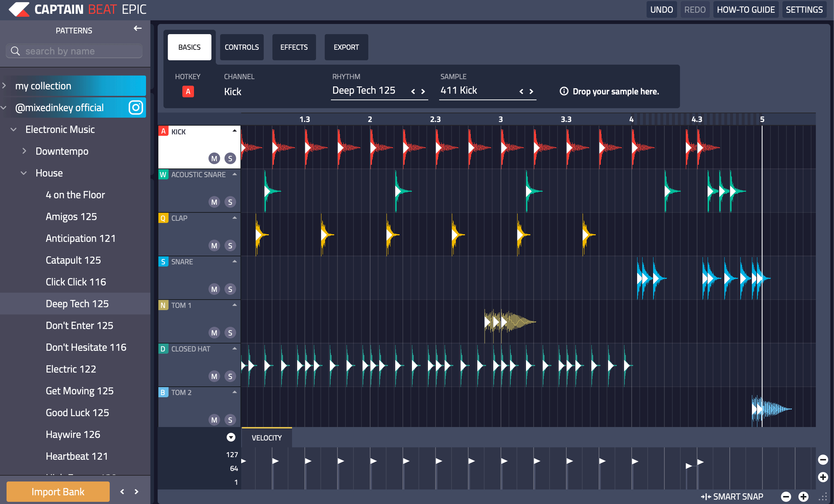Click Kick track A hotkey label
This screenshot has height=504, width=834.
pyautogui.click(x=163, y=131)
